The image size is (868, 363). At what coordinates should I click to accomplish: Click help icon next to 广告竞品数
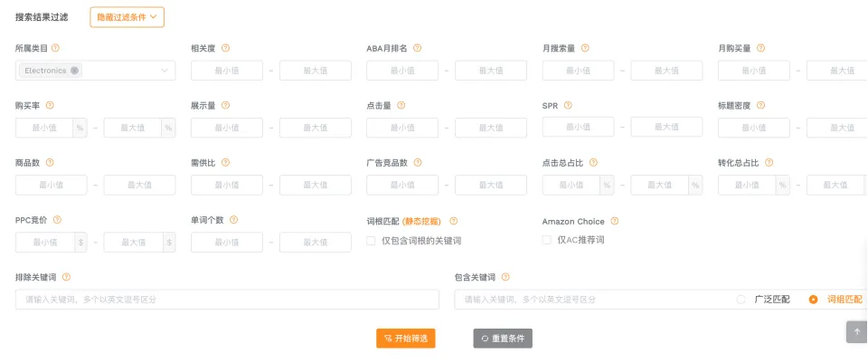click(418, 162)
